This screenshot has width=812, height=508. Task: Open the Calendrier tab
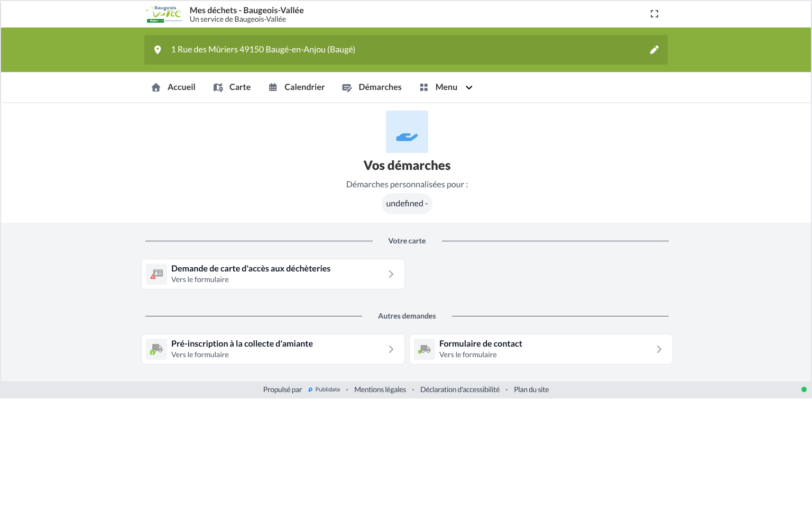tap(297, 87)
